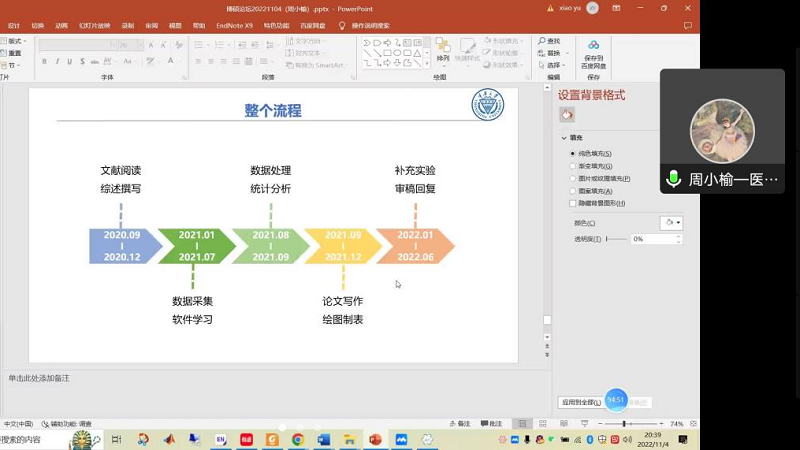Switch to Slide Sorter view icon
This screenshot has height=450, width=800.
tap(543, 424)
